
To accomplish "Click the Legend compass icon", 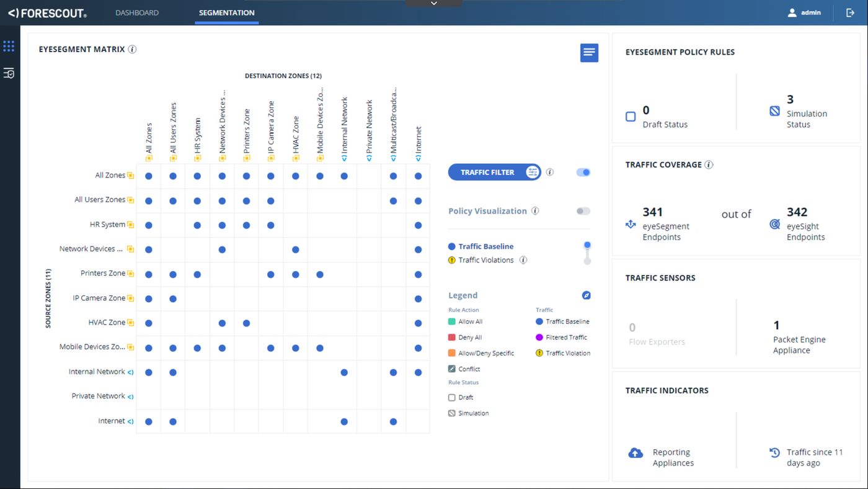I will (x=586, y=295).
